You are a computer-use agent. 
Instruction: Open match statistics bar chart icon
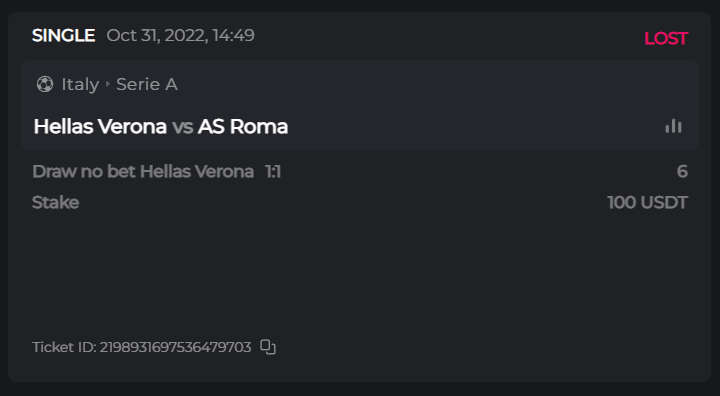click(x=673, y=126)
